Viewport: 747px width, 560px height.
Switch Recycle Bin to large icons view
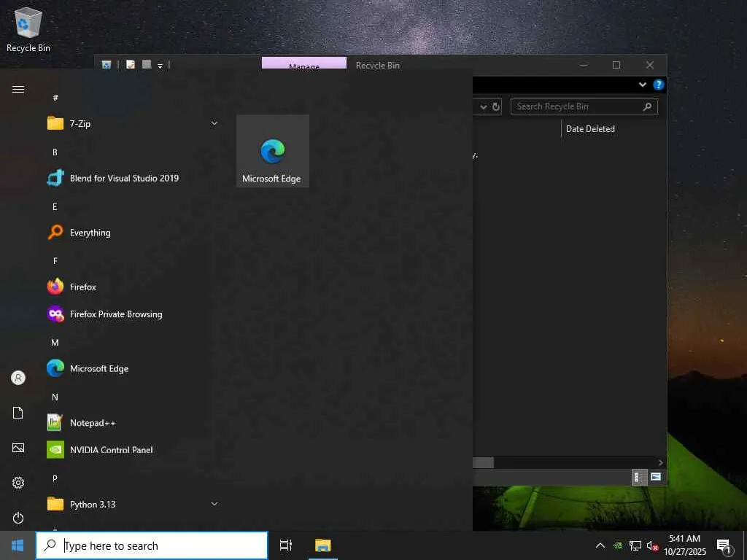point(656,477)
